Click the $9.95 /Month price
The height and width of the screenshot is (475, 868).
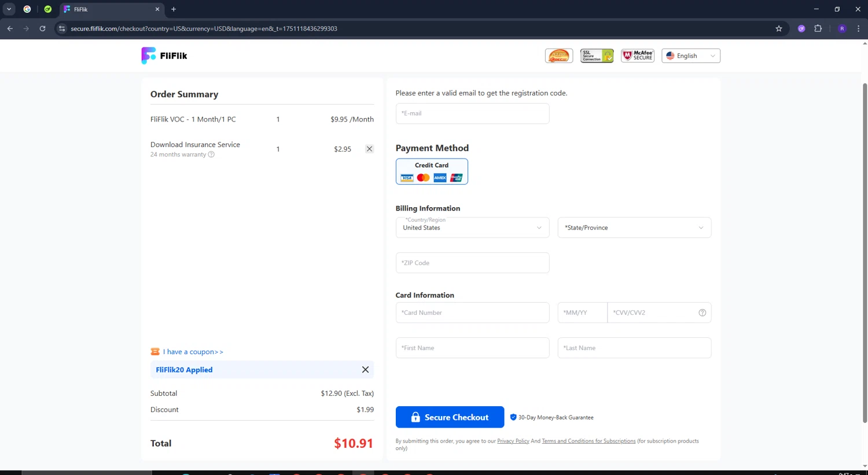[352, 119]
